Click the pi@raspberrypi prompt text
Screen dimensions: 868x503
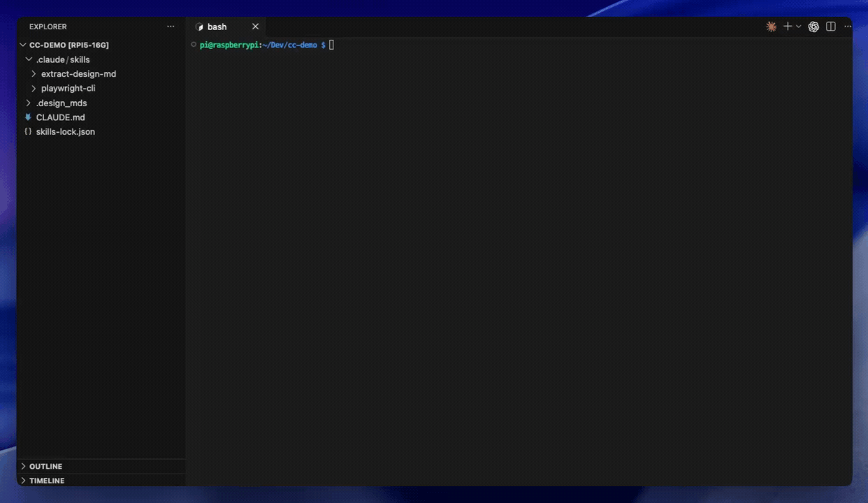[x=229, y=45]
